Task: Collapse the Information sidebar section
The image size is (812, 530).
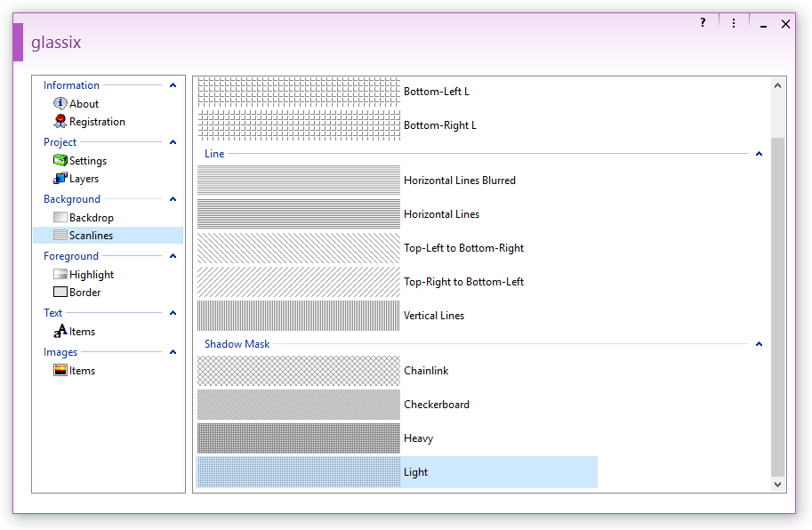Action: tap(173, 85)
